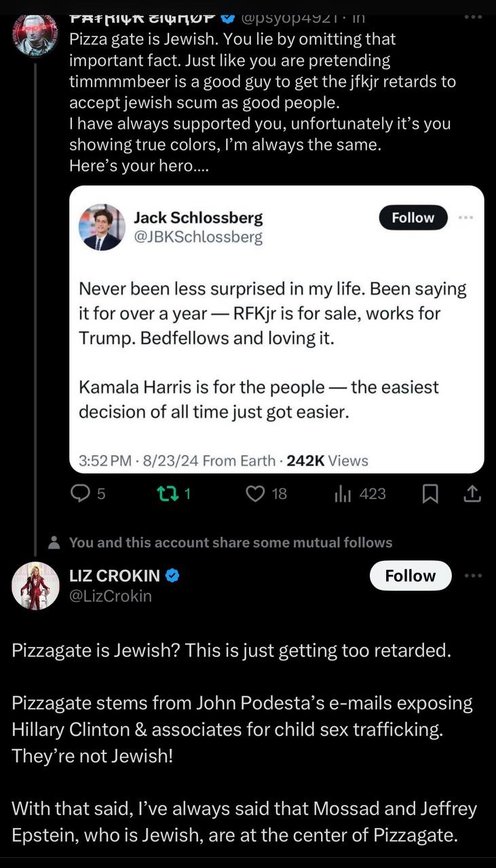
Task: Open the top poster's robot avatar
Action: [x=35, y=32]
